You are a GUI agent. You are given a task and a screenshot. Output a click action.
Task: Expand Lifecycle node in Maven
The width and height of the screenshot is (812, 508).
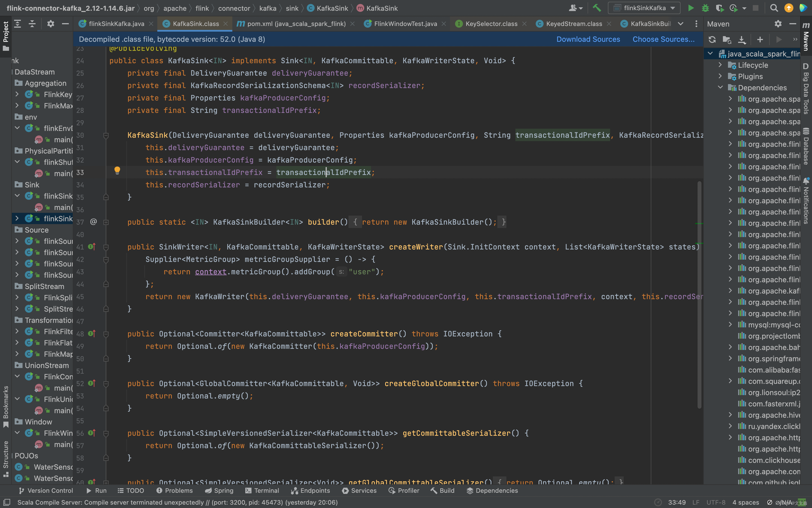point(720,65)
